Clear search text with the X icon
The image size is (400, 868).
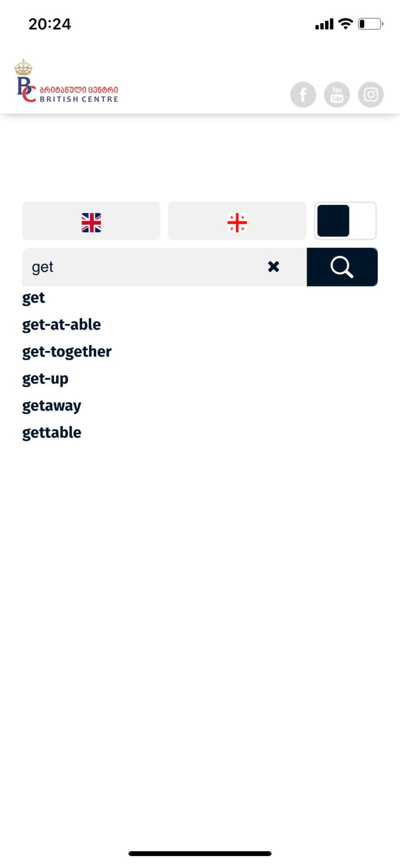point(274,267)
